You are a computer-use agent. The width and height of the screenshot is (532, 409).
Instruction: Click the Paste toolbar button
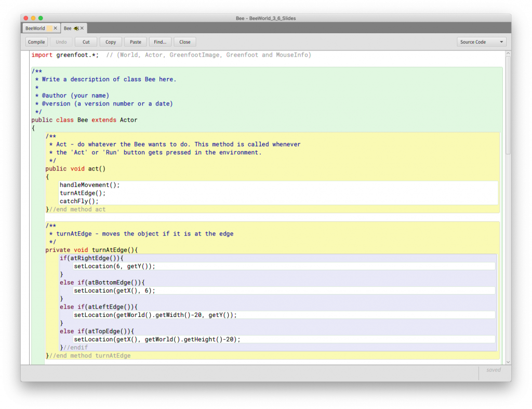coord(135,42)
